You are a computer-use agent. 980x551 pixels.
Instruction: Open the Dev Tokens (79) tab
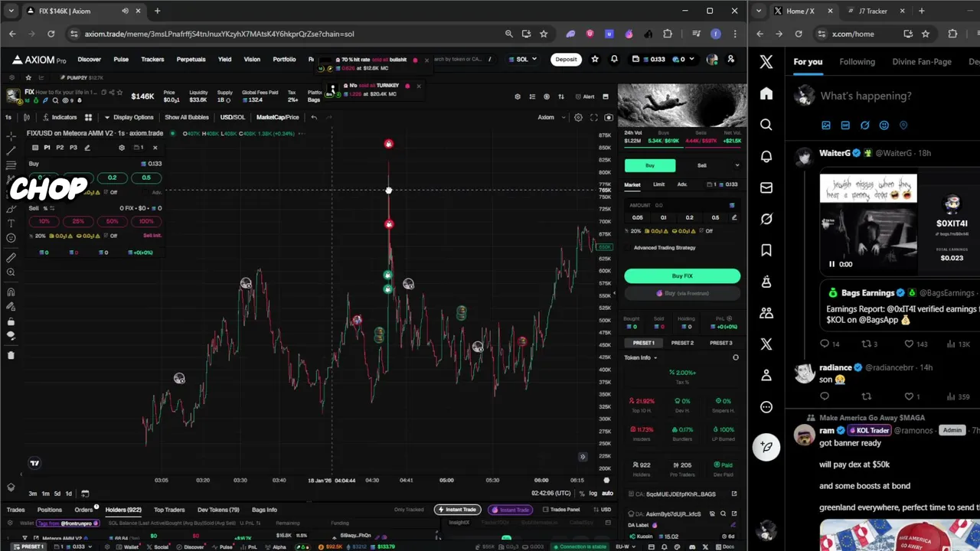(x=218, y=510)
